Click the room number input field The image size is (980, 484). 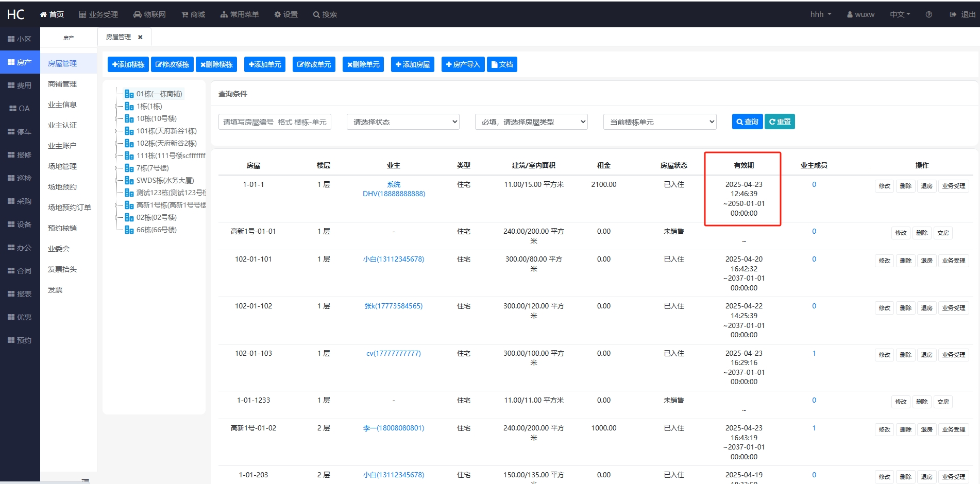click(x=275, y=122)
